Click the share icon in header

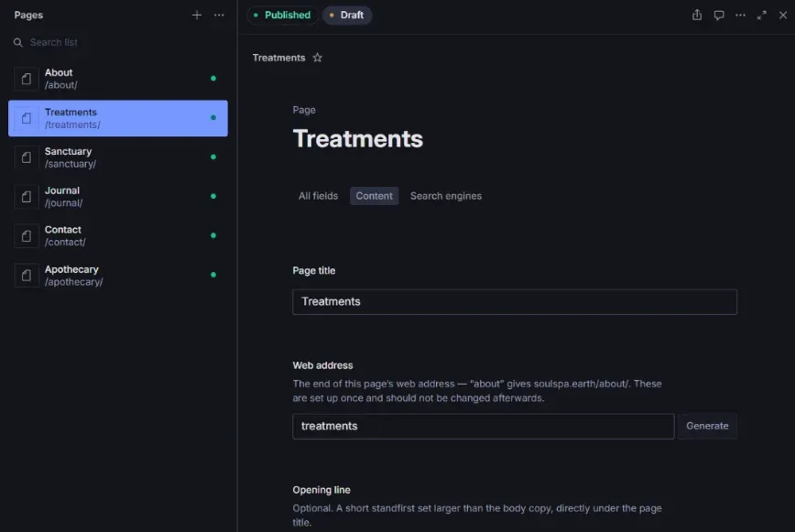tap(697, 16)
